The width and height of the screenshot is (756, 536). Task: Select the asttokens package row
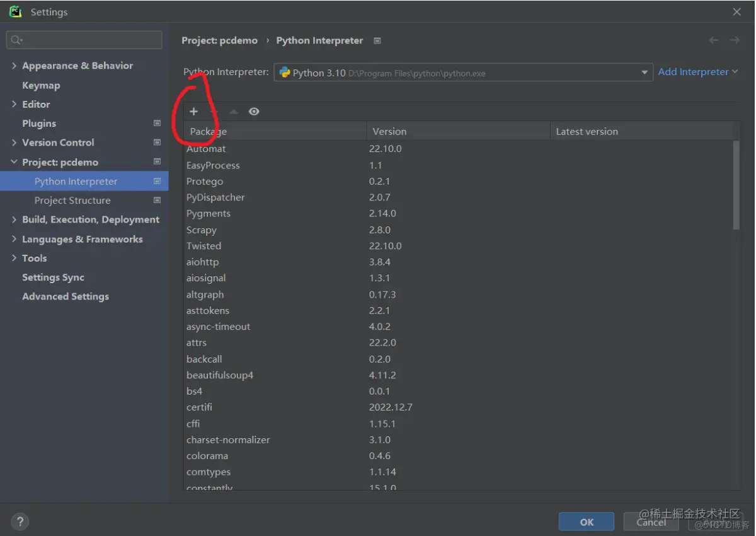click(x=458, y=310)
